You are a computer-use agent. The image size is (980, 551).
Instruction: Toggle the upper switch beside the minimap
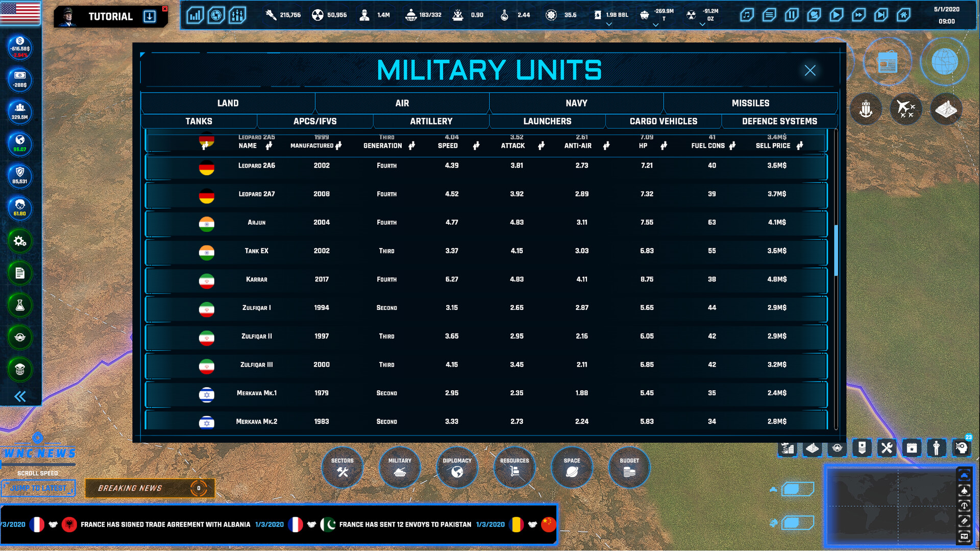coord(797,489)
